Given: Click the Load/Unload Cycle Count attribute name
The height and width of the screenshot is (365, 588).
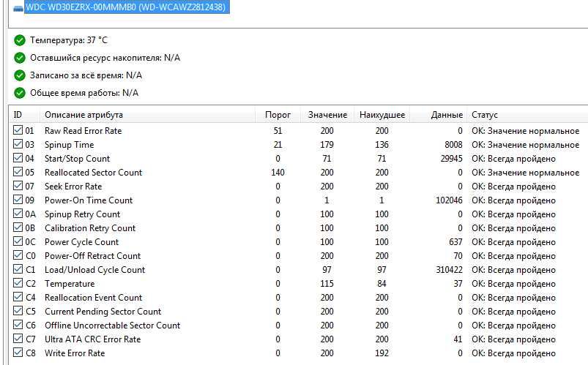Looking at the screenshot, I should pyautogui.click(x=95, y=269).
